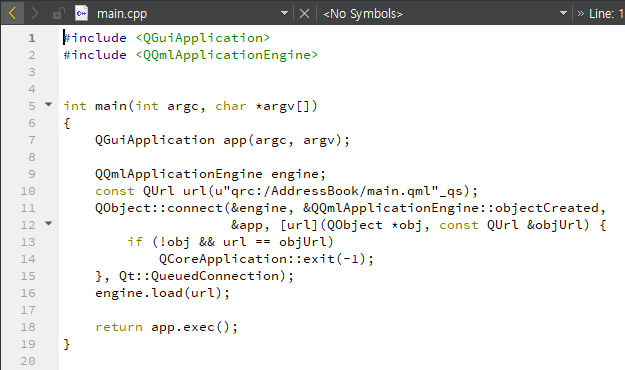Go back using the yellow arrow
The image size is (625, 370).
(x=12, y=14)
